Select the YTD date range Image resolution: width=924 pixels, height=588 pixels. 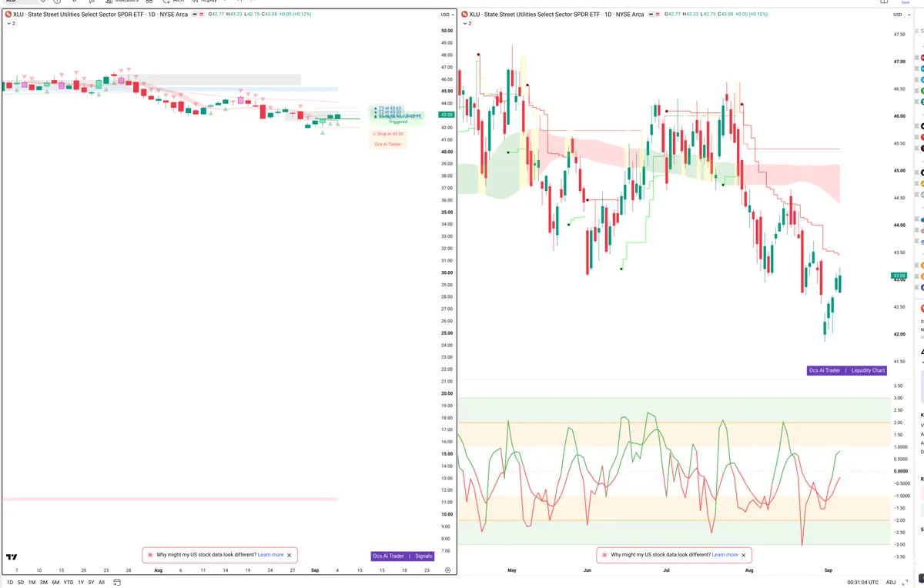pos(69,583)
